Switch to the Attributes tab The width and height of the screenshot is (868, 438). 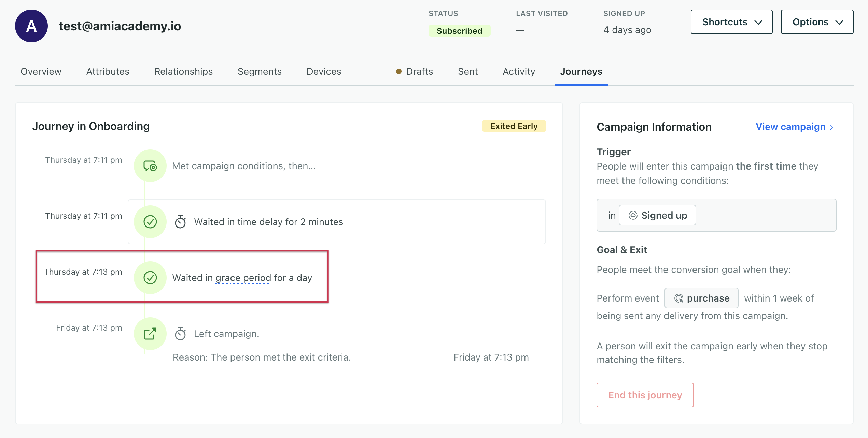(x=108, y=71)
